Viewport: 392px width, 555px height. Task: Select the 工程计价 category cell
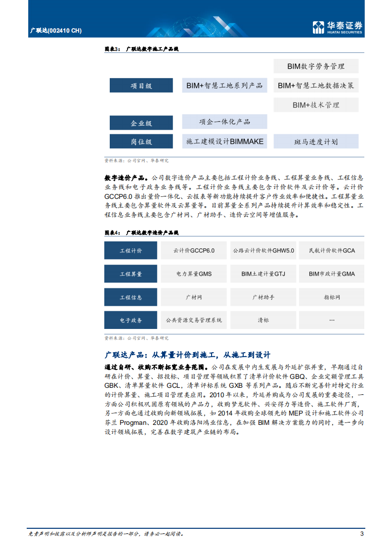coord(131,251)
